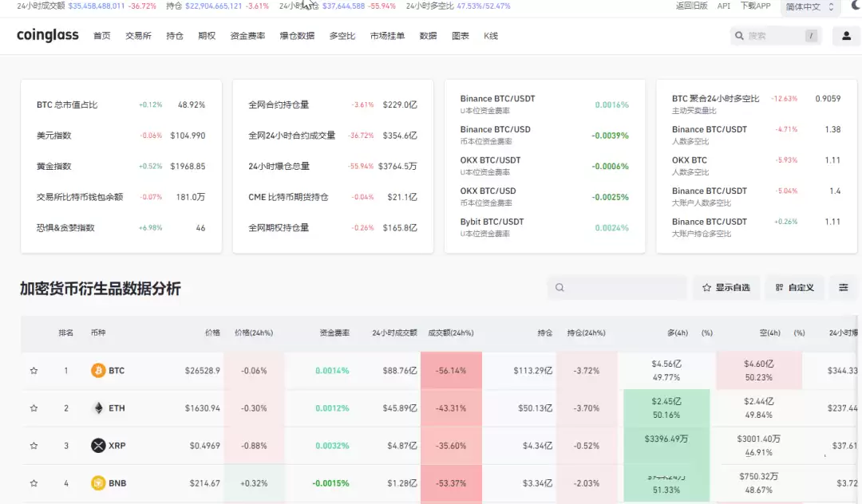Open the 资金费率 menu item
This screenshot has height=504, width=862.
pyautogui.click(x=247, y=36)
